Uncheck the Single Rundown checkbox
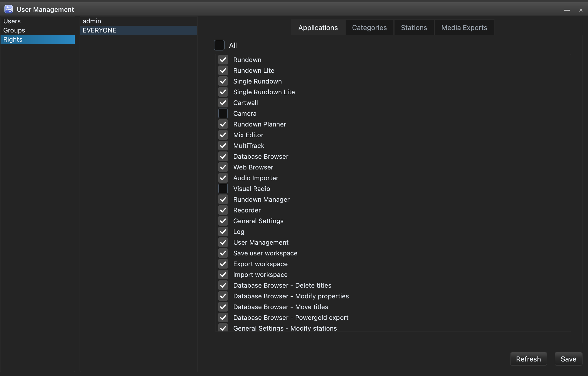This screenshot has height=376, width=588. (223, 81)
